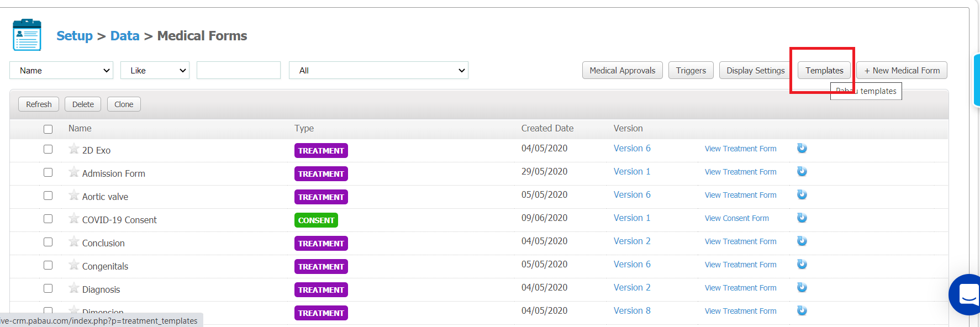Open Version 6 link for Aortic valve
The width and height of the screenshot is (980, 327).
pos(632,194)
